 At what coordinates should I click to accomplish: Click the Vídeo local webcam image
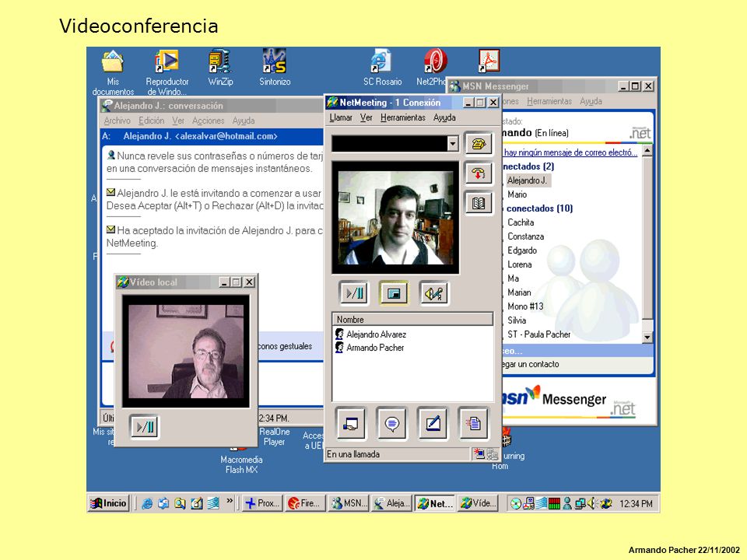186,352
